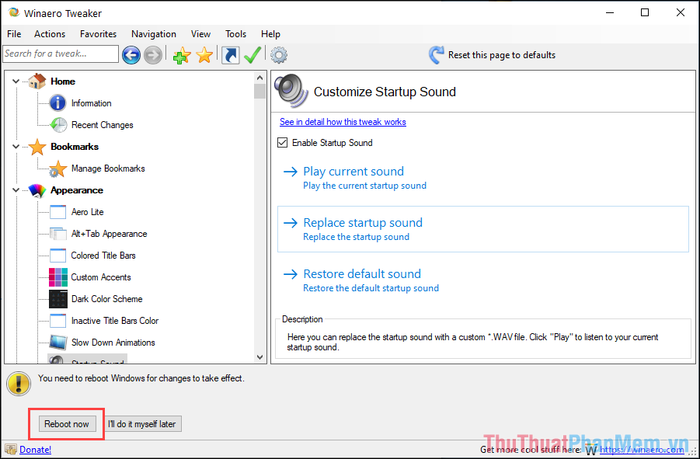700x459 pixels.
Task: Collapse the Home tree node
Action: click(16, 81)
